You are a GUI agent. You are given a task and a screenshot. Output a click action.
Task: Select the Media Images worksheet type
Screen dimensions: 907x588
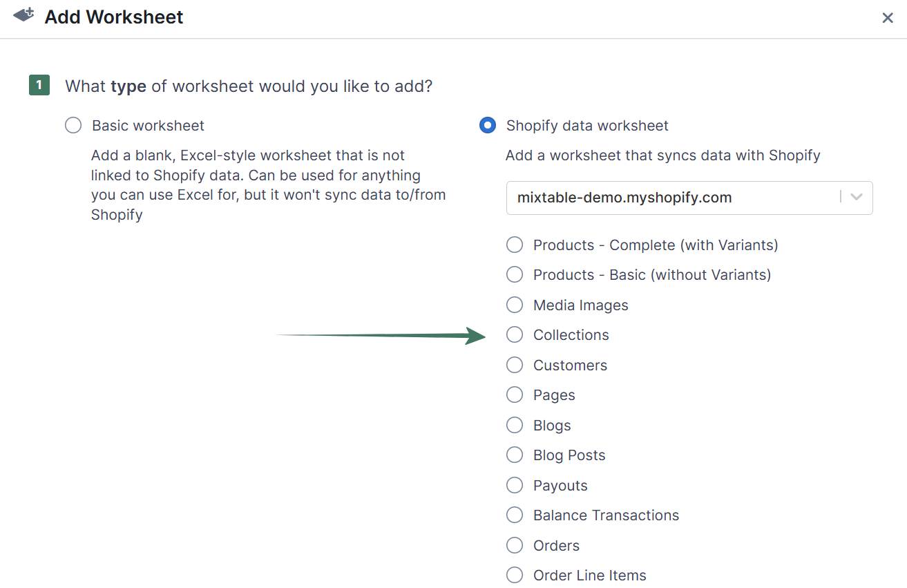point(515,305)
